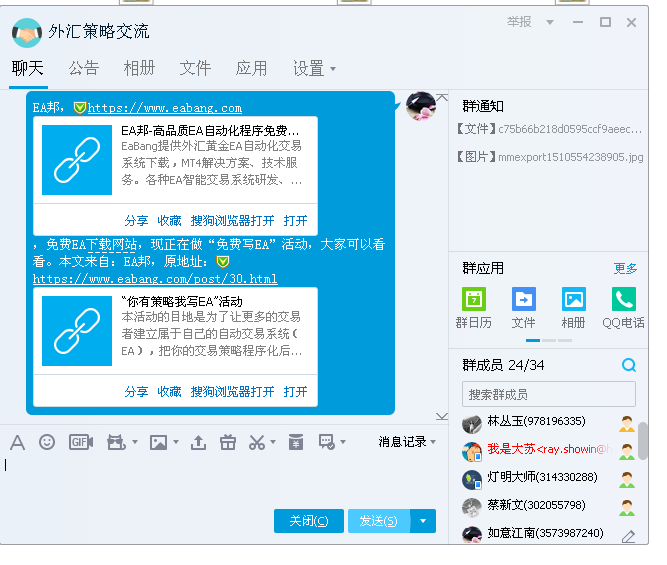Expand the picture options arrow

click(x=176, y=442)
